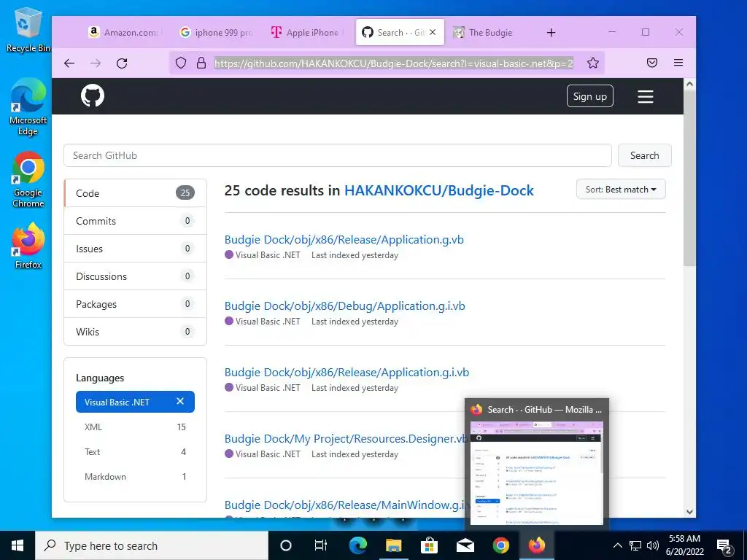Open the Windows Start menu

coord(18,545)
